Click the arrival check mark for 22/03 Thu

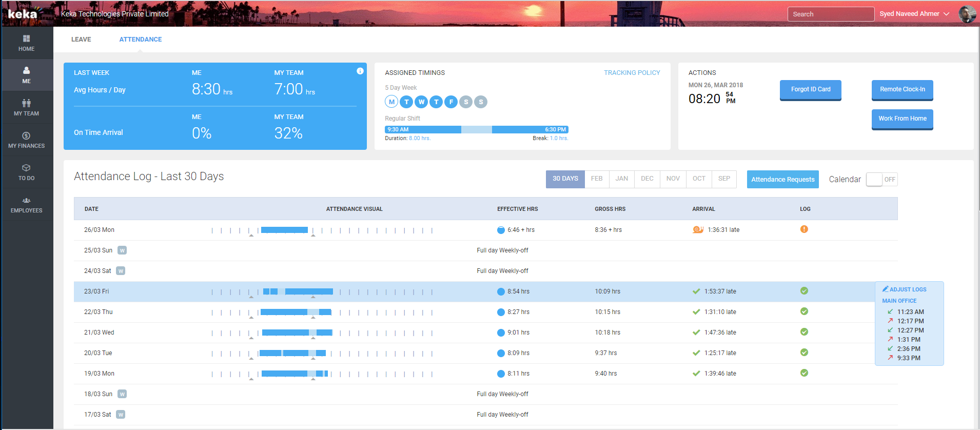pos(696,312)
